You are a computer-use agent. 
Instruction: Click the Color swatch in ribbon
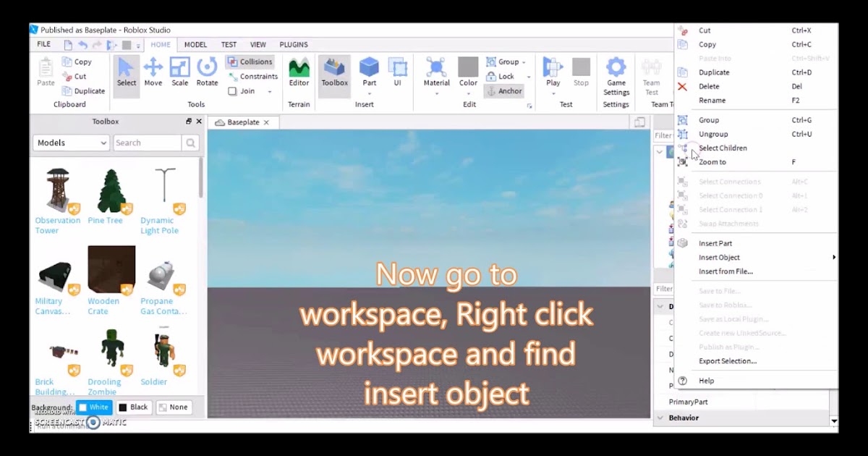[468, 67]
